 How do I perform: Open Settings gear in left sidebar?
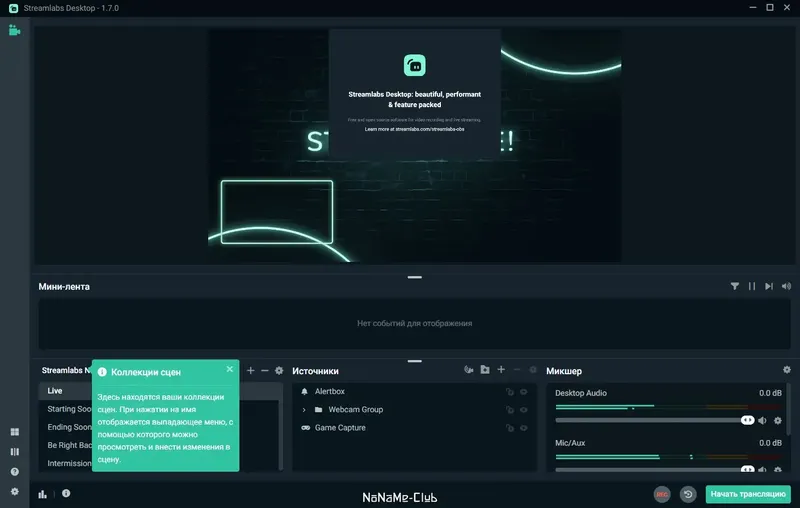tap(15, 492)
